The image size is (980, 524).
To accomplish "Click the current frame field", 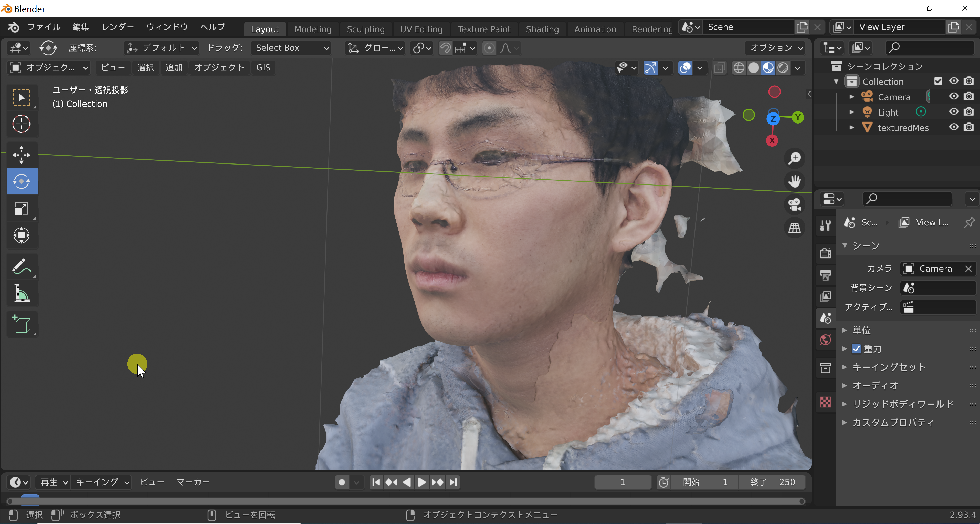I will point(623,482).
